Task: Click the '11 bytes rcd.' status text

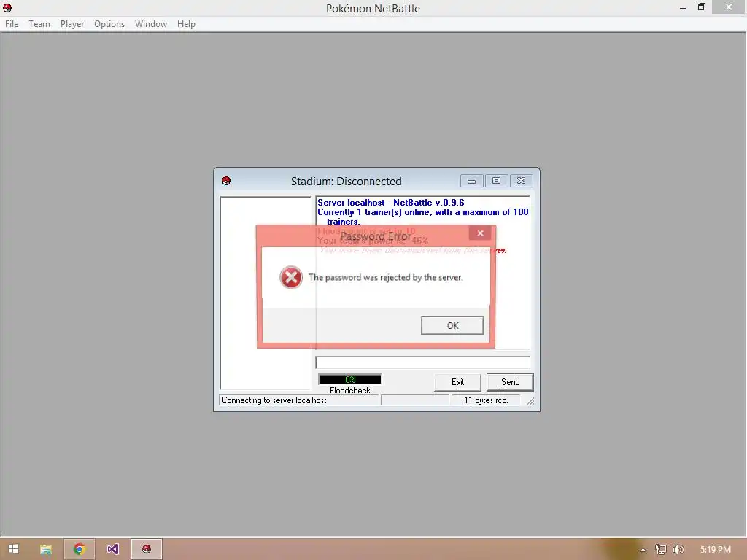Action: click(486, 400)
